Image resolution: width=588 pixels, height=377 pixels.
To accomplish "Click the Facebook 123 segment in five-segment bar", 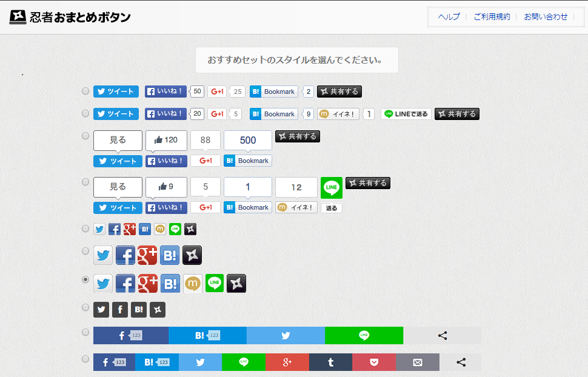I will tap(131, 335).
